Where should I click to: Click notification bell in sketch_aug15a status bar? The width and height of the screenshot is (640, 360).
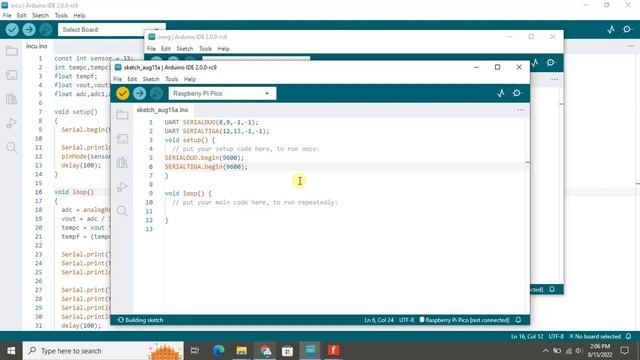coord(518,320)
